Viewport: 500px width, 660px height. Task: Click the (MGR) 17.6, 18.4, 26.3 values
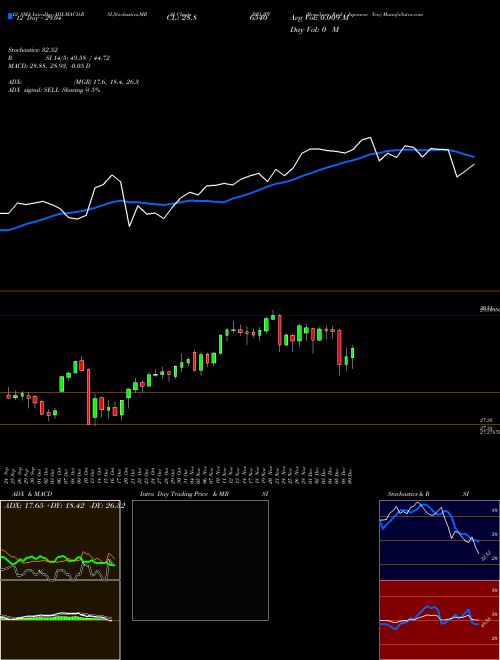point(106,82)
